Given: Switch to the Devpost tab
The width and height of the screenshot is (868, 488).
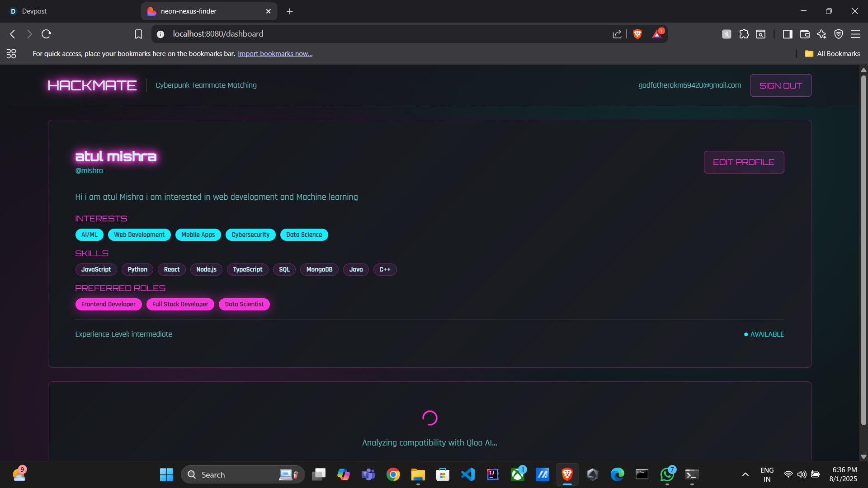Looking at the screenshot, I should (34, 11).
